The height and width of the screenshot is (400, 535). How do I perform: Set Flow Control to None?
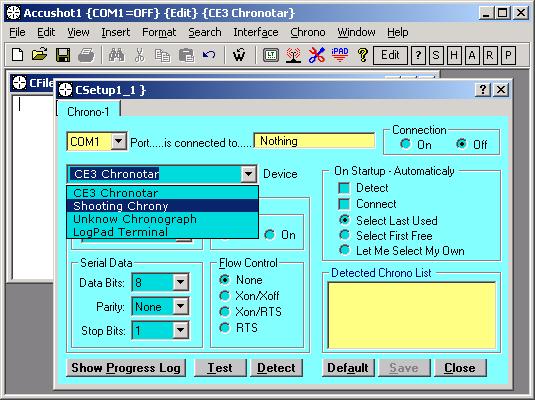[x=225, y=280]
